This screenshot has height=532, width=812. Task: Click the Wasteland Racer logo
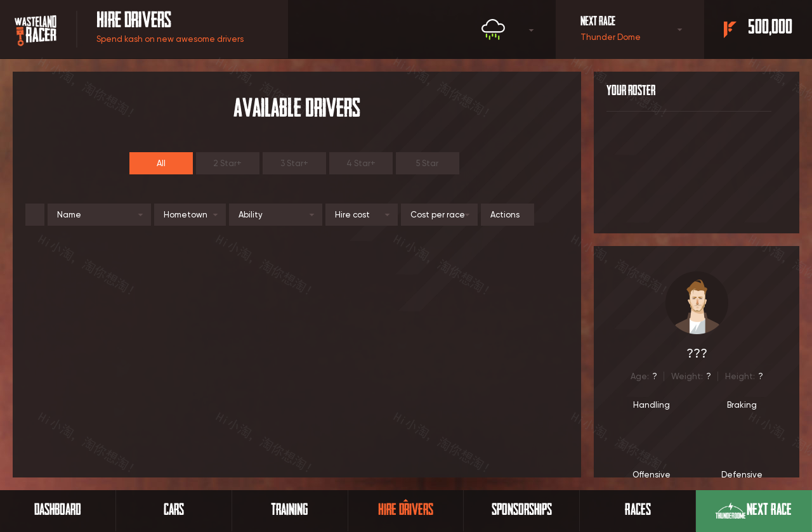click(36, 30)
